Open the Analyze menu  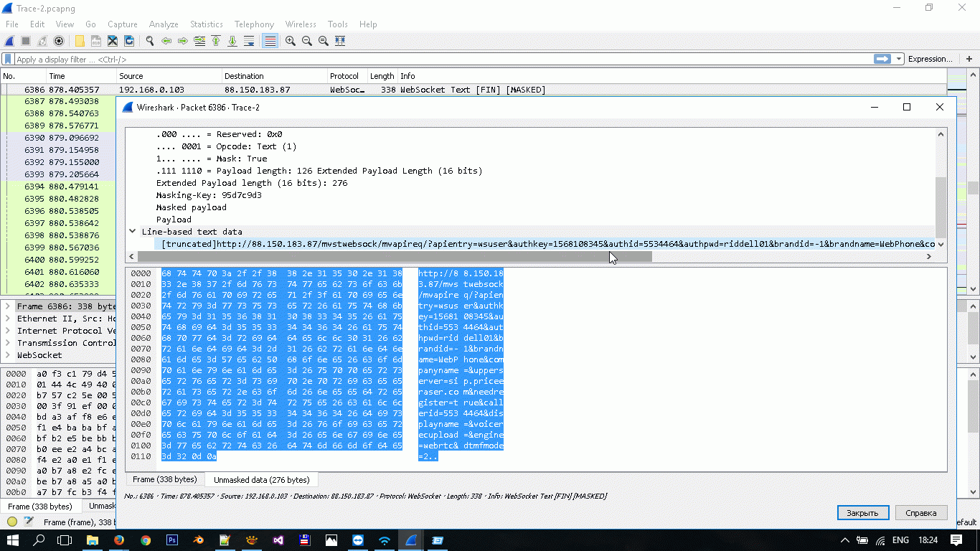click(164, 24)
